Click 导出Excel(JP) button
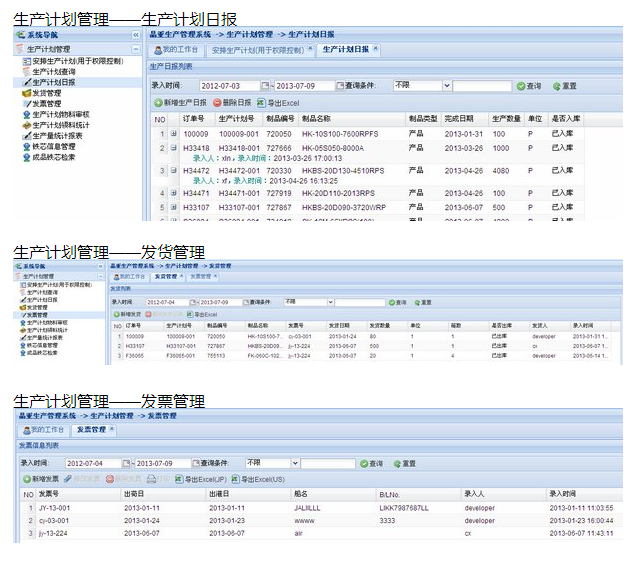This screenshot has height=576, width=641. point(201,479)
